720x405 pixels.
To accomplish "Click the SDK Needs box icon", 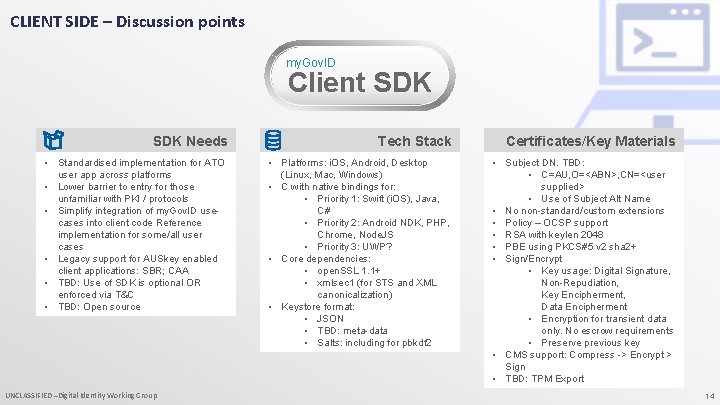I will point(53,140).
